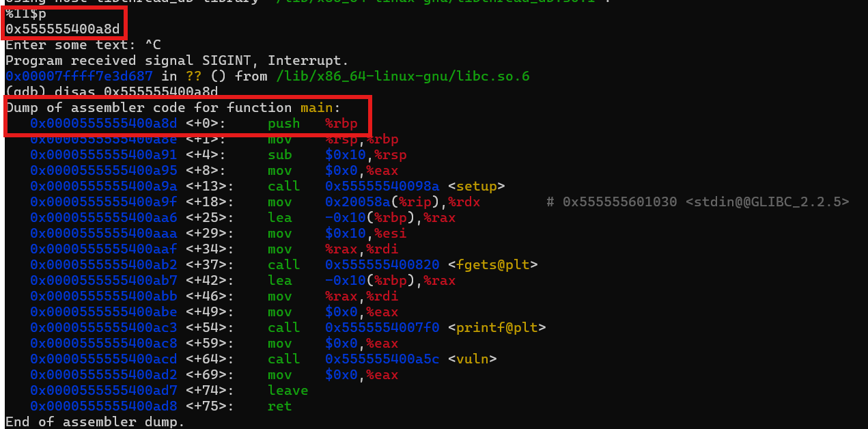868x429 pixels.
Task: Click 'Program received signal SIGINT' line
Action: pyautogui.click(x=176, y=60)
